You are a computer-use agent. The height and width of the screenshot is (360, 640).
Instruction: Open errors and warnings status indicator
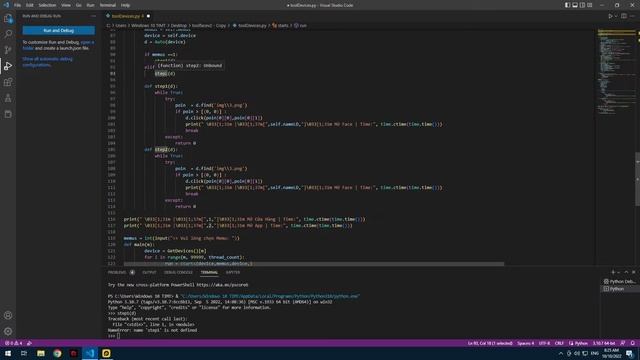pos(13,343)
